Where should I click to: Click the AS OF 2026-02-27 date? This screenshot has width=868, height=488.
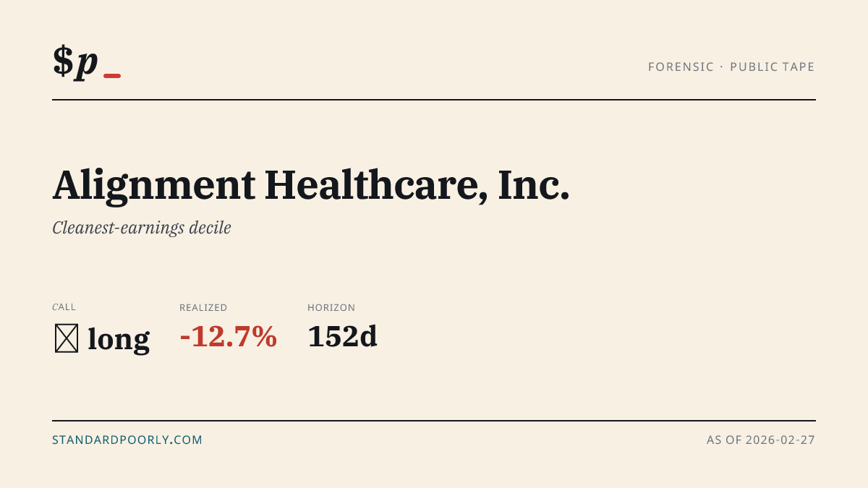tap(761, 440)
